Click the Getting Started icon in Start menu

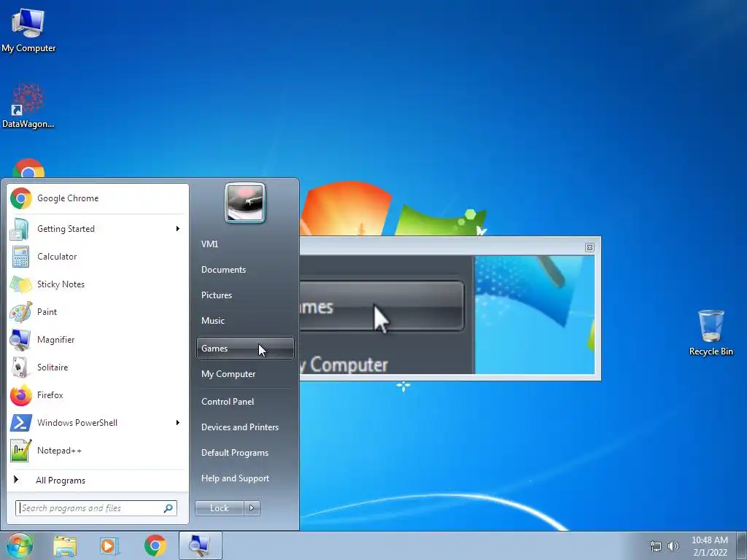20,229
